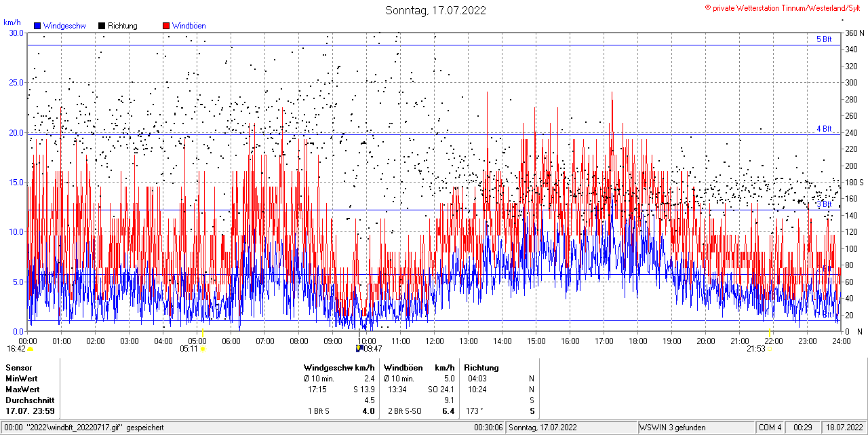Click the 300 degree label on the right axis
The width and height of the screenshot is (868, 435).
point(851,82)
